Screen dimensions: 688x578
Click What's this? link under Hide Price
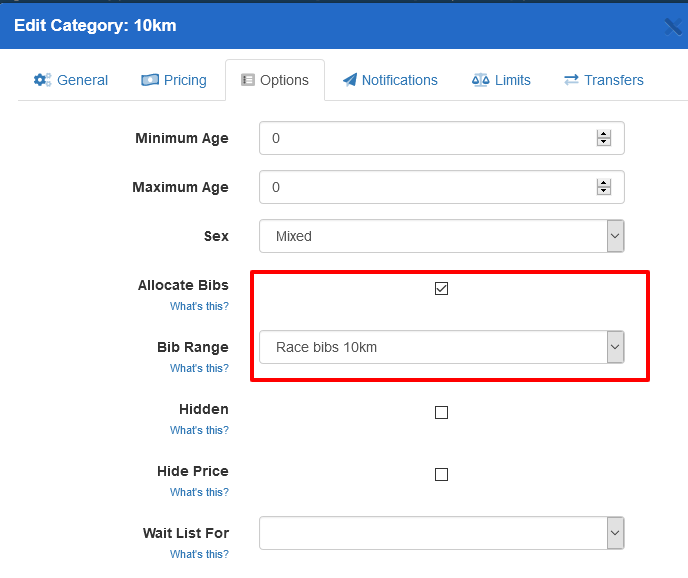(x=199, y=492)
